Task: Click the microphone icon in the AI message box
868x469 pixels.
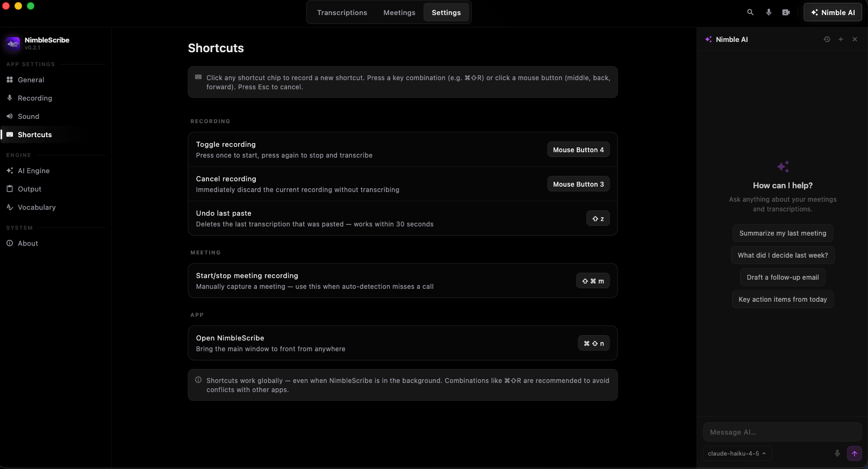Action: [837, 453]
